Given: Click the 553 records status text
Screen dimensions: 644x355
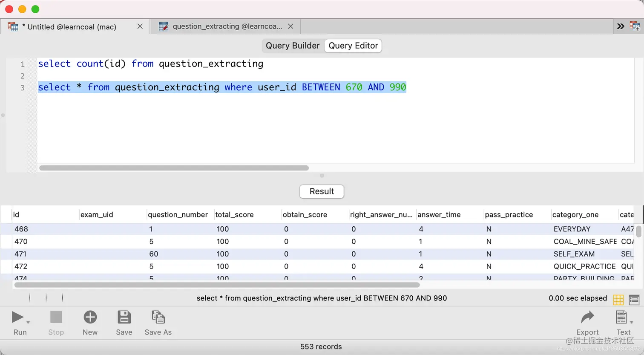Looking at the screenshot, I should click(x=321, y=347).
